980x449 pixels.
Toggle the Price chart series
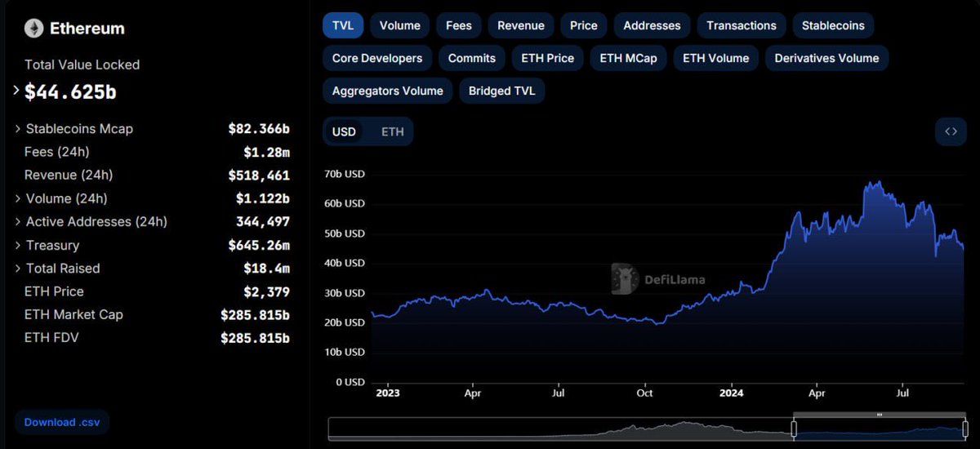click(x=584, y=25)
